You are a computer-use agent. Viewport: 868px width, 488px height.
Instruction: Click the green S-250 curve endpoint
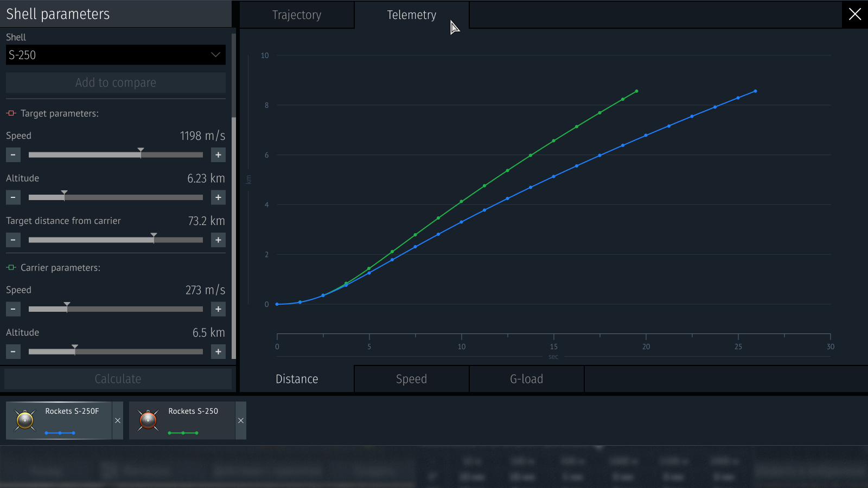(x=636, y=91)
